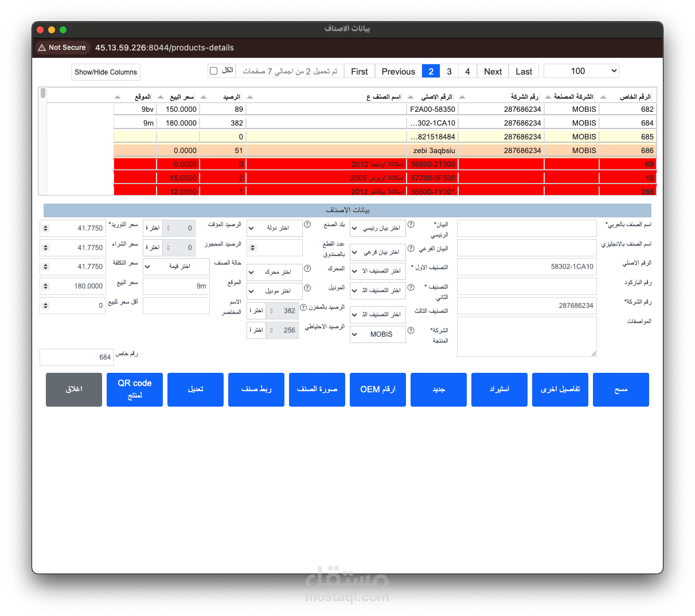Click the رقم الباركود input field
The width and height of the screenshot is (695, 616).
pyautogui.click(x=527, y=286)
